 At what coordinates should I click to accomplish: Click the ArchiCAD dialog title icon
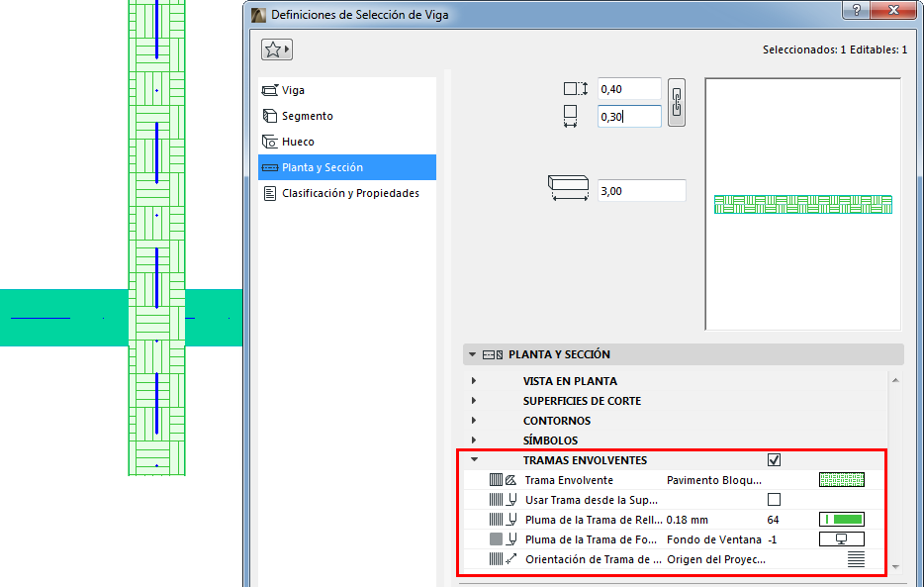258,15
